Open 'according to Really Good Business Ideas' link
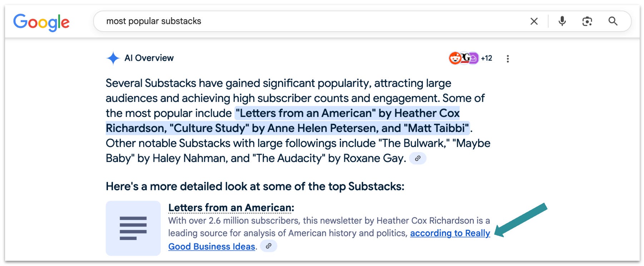 [450, 233]
